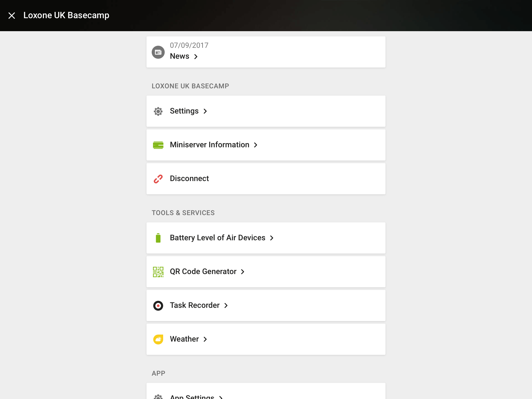Click the Loxone UK Basecamp header title
This screenshot has height=399, width=532.
tap(66, 15)
